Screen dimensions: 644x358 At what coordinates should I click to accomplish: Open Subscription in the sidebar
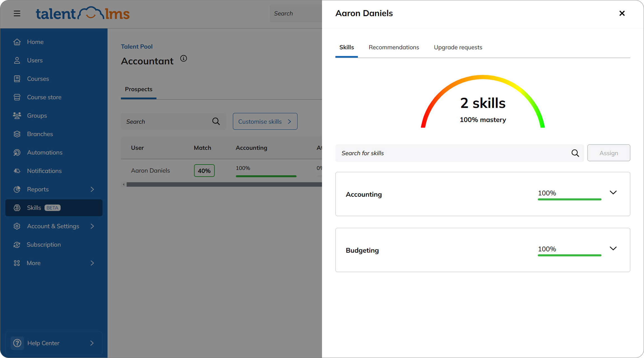click(54, 245)
